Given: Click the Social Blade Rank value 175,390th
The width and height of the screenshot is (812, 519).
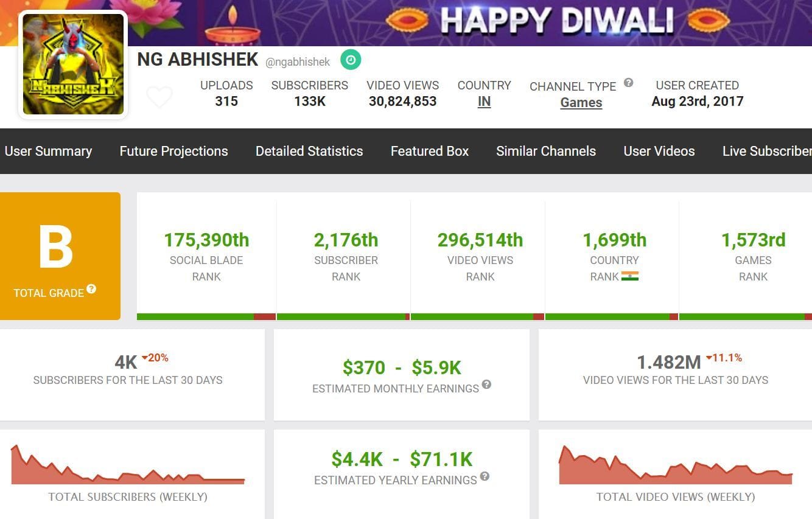Looking at the screenshot, I should coord(206,240).
